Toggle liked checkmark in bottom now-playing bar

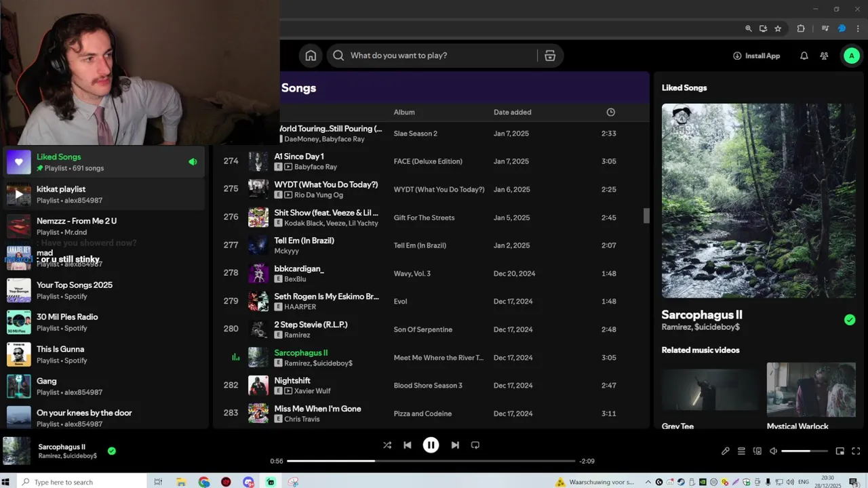click(112, 451)
